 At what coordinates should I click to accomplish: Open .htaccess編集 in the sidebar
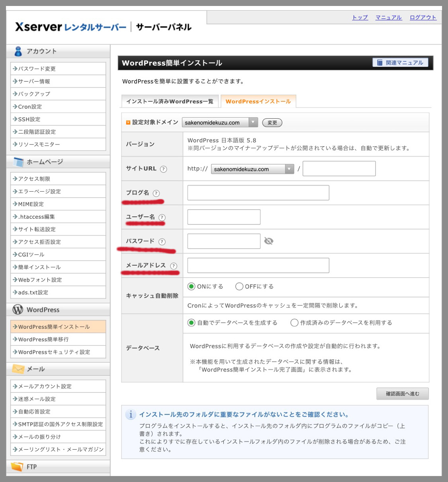[x=58, y=217]
